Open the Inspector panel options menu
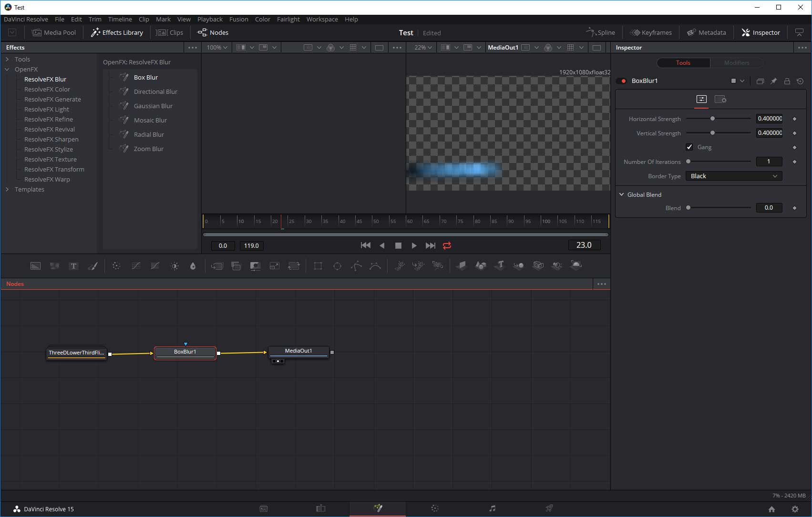The width and height of the screenshot is (812, 517). pos(802,48)
